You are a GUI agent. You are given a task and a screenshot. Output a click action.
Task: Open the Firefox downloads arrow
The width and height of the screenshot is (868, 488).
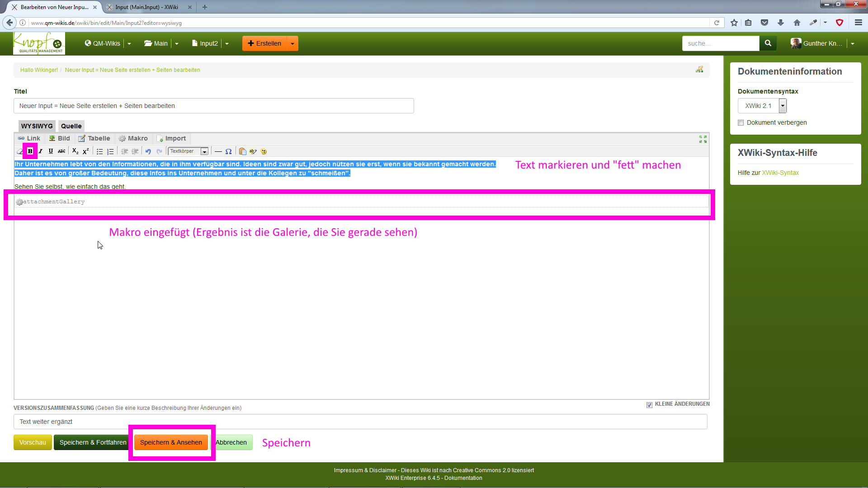[x=781, y=23]
